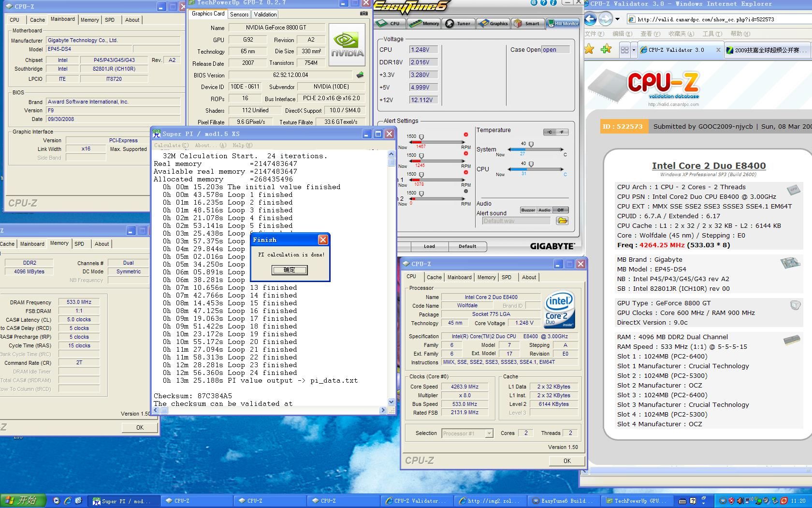Open IE Quick Tabs grid icon
The image size is (812, 508).
point(624,50)
